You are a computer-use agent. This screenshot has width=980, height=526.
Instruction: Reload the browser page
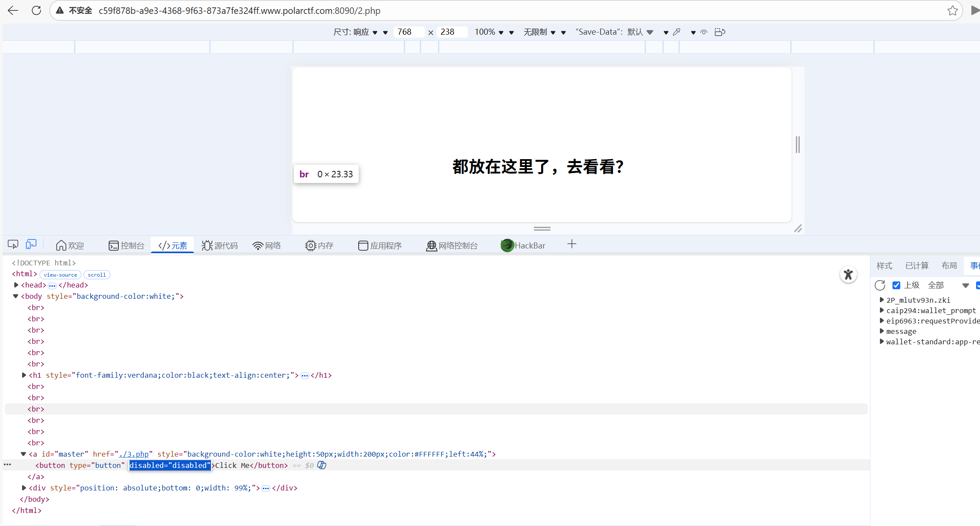point(36,11)
